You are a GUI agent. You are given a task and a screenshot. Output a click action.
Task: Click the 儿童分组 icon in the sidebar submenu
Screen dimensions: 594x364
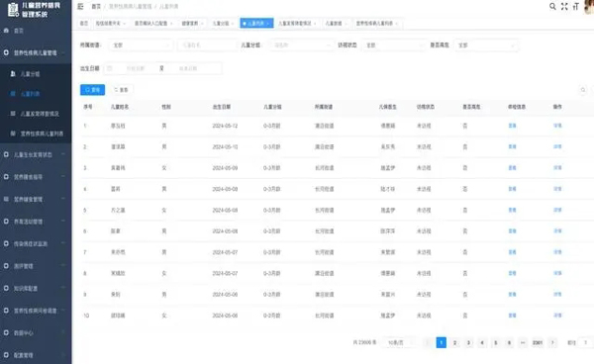pyautogui.click(x=13, y=73)
